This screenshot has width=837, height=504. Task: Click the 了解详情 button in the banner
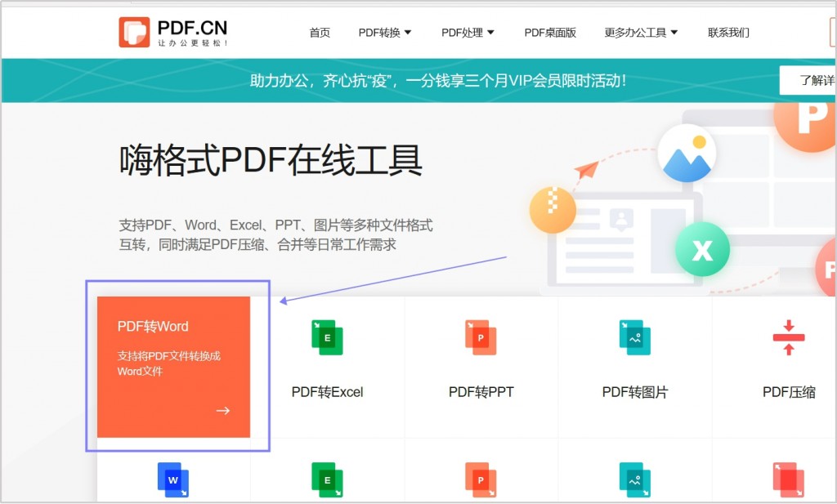tap(808, 80)
